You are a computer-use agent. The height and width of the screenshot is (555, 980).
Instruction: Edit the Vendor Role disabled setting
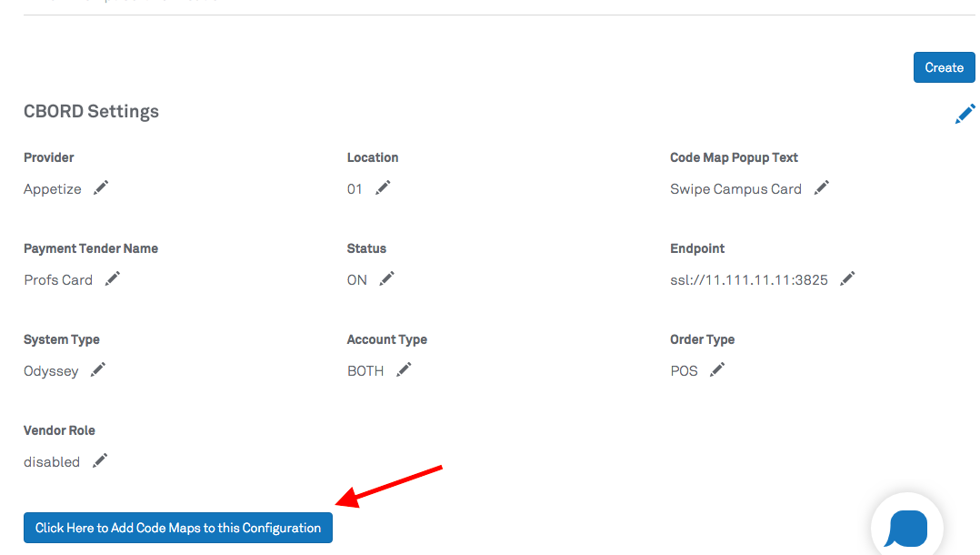point(100,460)
